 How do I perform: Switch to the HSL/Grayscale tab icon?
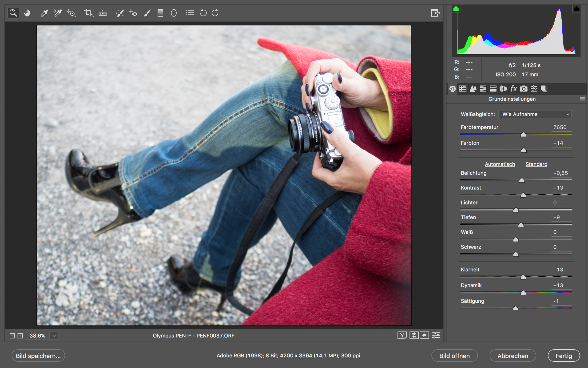point(483,89)
